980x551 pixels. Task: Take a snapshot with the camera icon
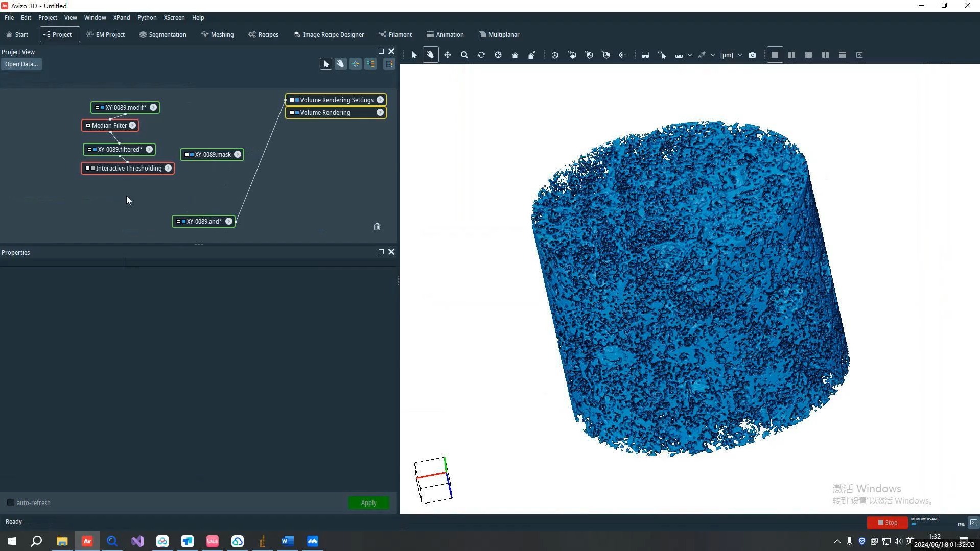pos(752,55)
